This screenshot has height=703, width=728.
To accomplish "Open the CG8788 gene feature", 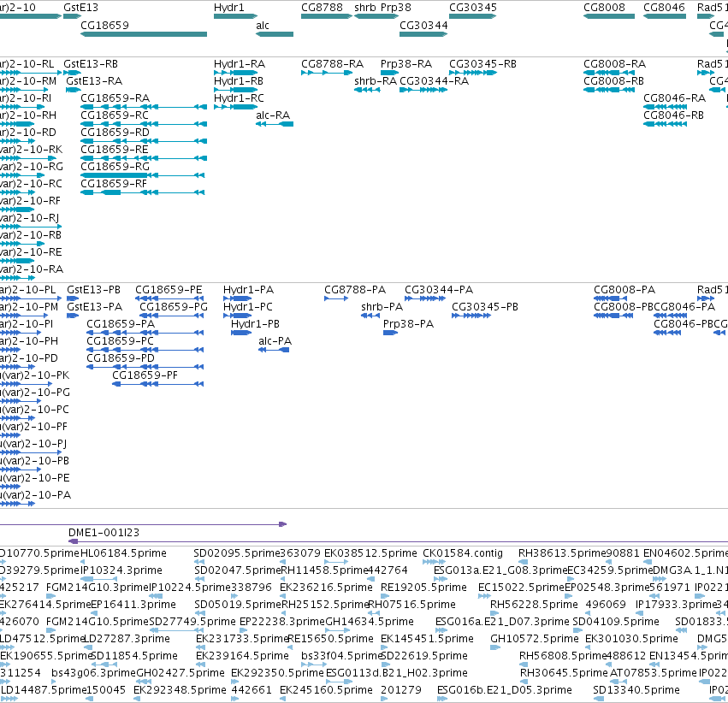I will [x=327, y=16].
